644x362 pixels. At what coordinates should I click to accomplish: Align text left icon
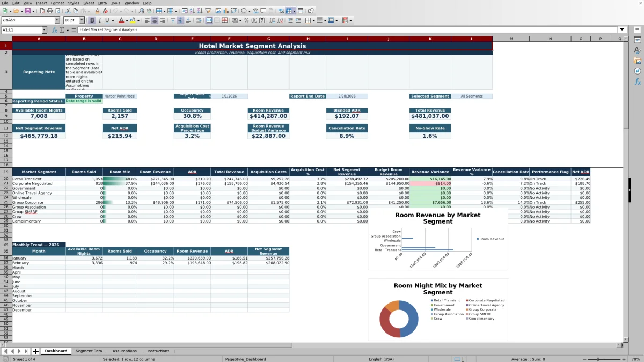click(x=147, y=20)
